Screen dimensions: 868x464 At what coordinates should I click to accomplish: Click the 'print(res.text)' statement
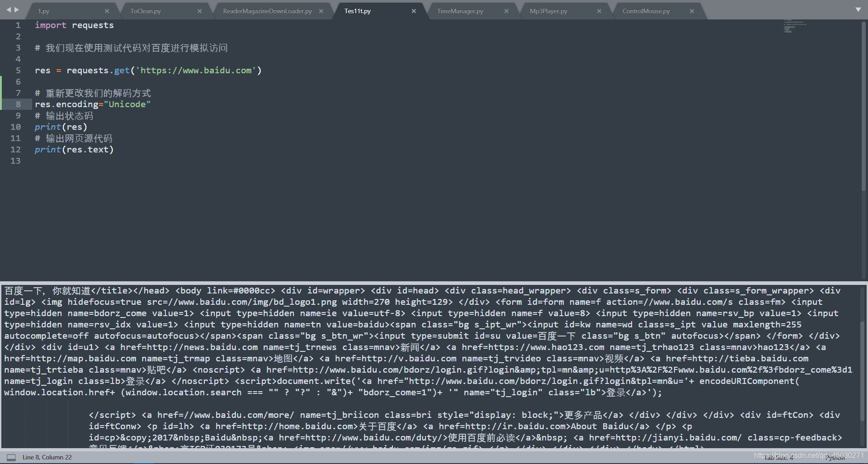click(x=74, y=150)
